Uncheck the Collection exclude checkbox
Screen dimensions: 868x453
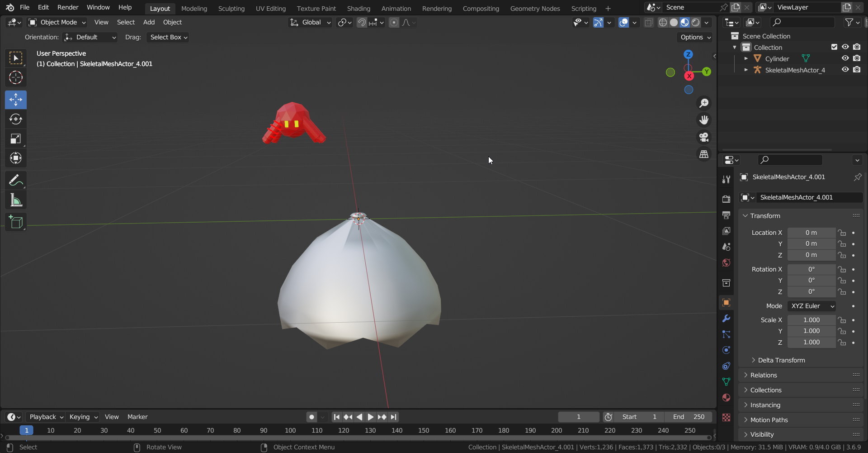coord(834,47)
